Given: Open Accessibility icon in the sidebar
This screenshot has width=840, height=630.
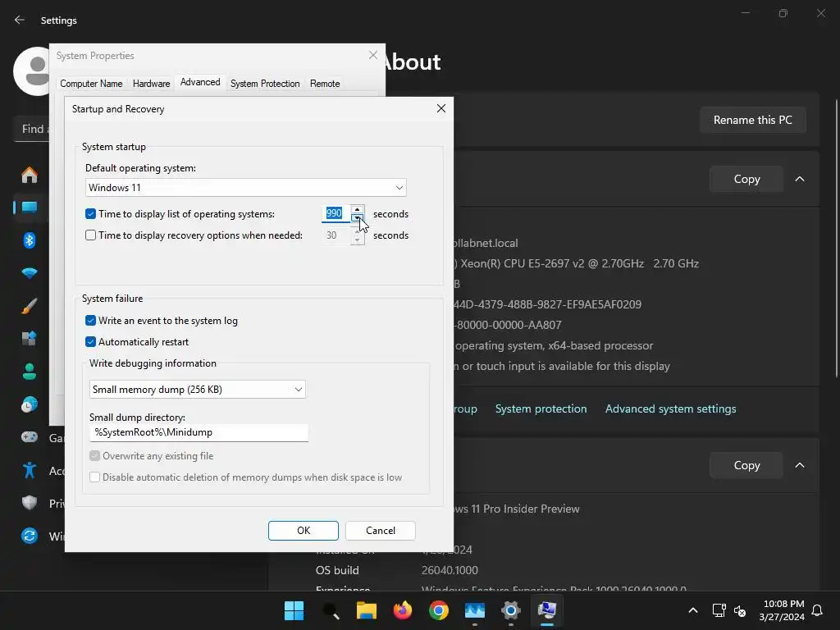Looking at the screenshot, I should coord(30,470).
